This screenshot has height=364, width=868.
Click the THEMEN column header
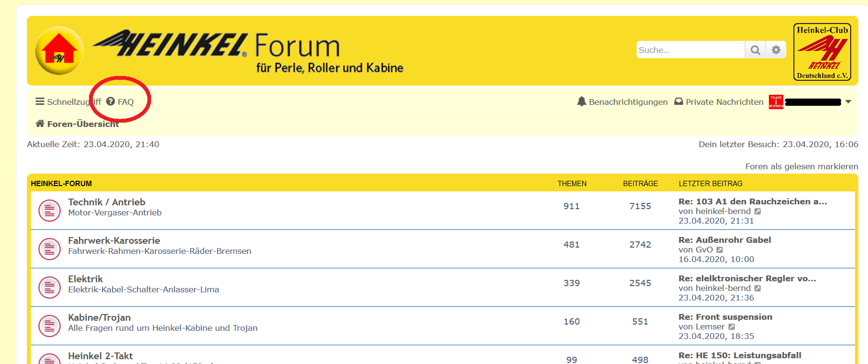coord(572,184)
